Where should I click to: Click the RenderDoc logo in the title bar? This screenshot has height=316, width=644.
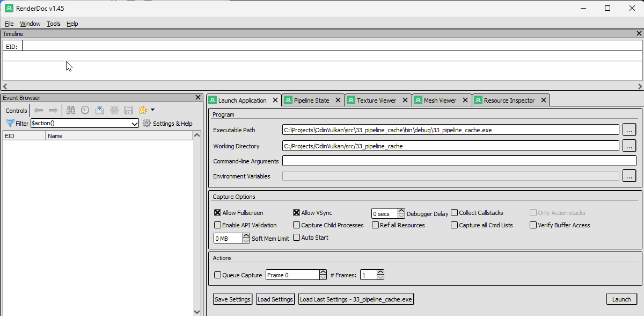pyautogui.click(x=9, y=8)
